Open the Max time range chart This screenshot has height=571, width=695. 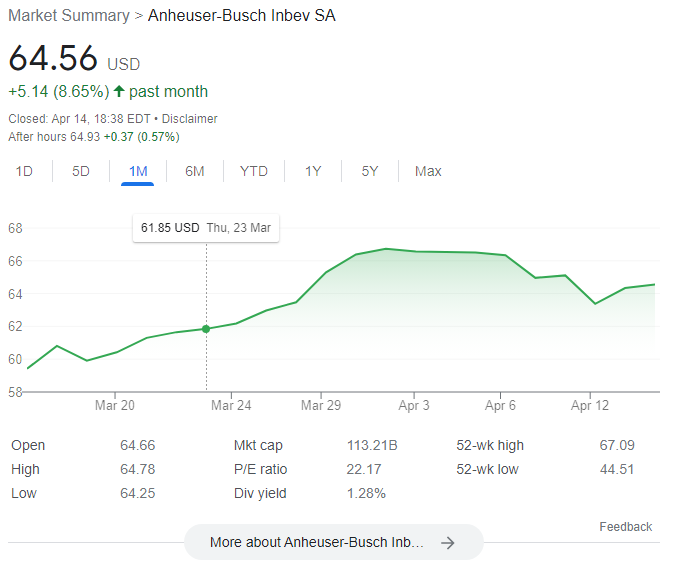tap(428, 171)
